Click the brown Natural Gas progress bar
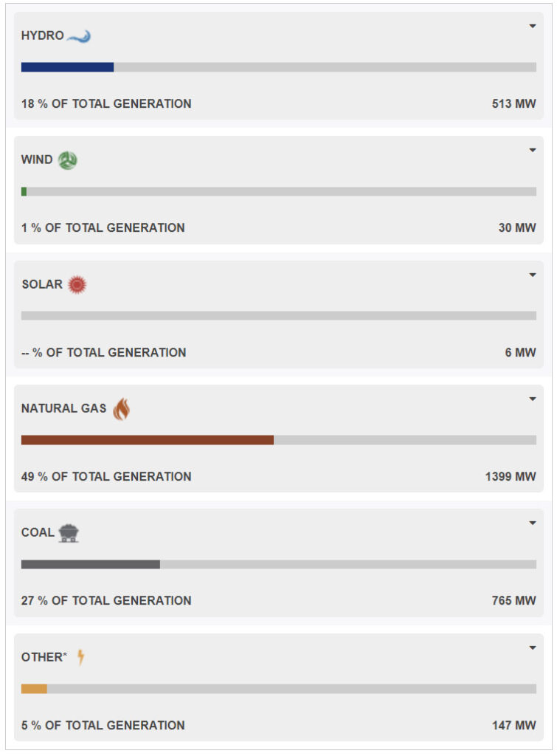Screen dimensions: 557x756 (148, 440)
